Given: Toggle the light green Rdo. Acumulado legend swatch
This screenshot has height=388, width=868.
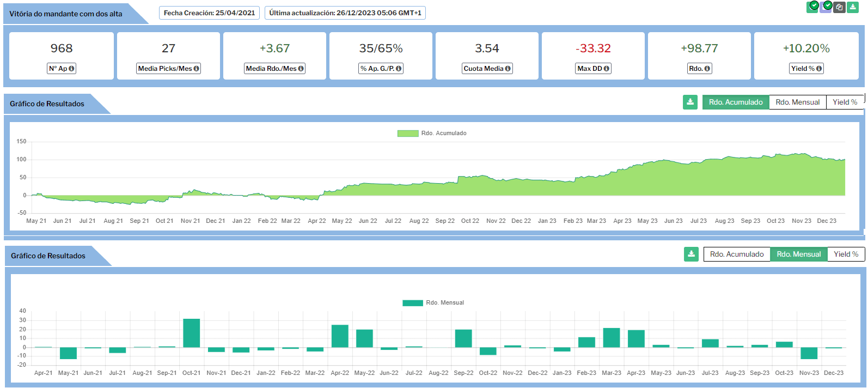Looking at the screenshot, I should pyautogui.click(x=408, y=134).
